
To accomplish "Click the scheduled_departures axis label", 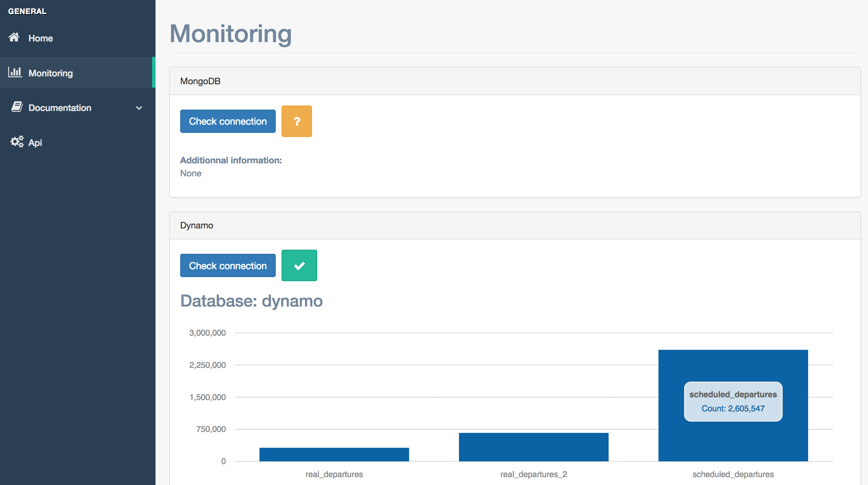I will (733, 474).
